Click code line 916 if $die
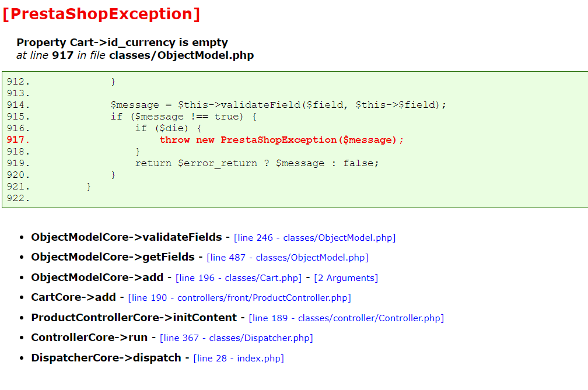Image resolution: width=588 pixels, height=390 pixels. click(169, 128)
